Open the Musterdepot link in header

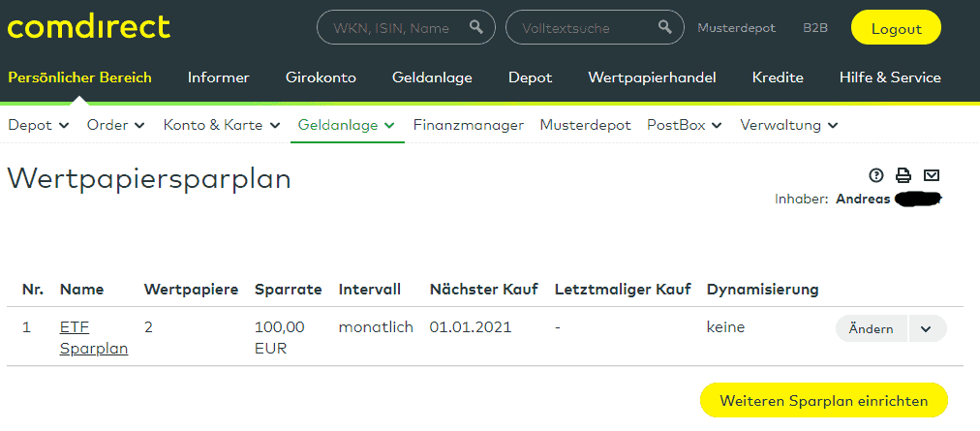tap(736, 28)
